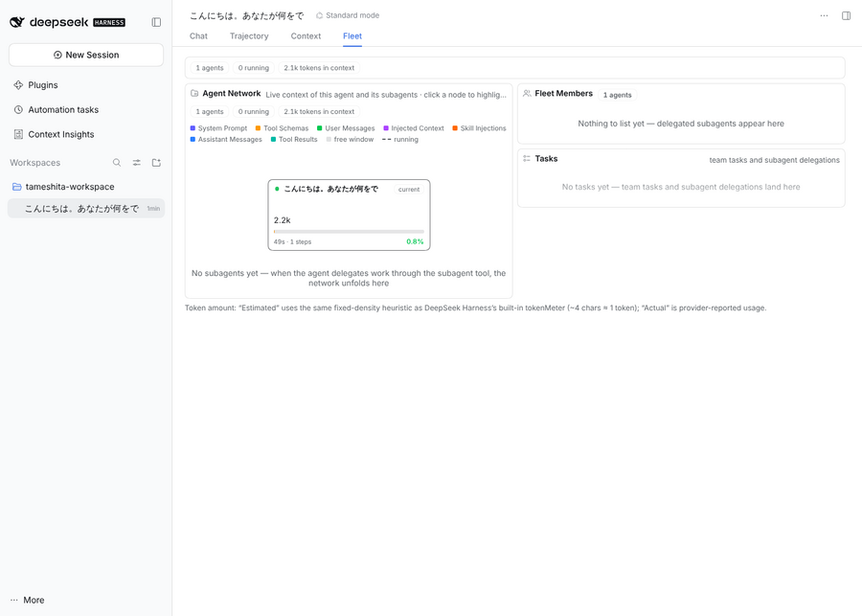862x616 pixels.
Task: Select the current agent node card
Action: coord(349,215)
